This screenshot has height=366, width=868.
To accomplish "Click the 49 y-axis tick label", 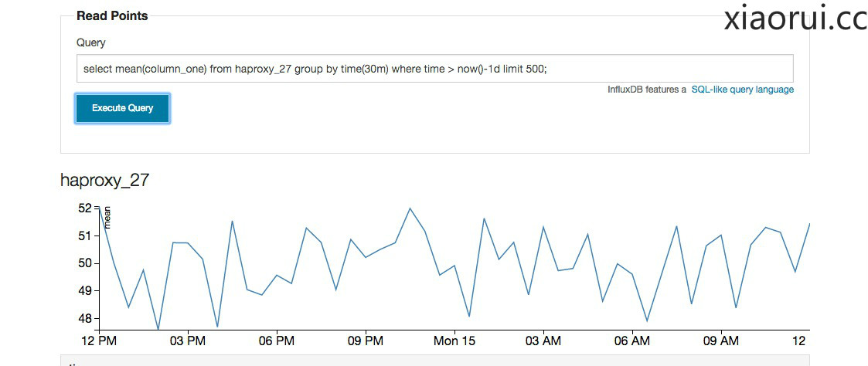I will pyautogui.click(x=84, y=291).
